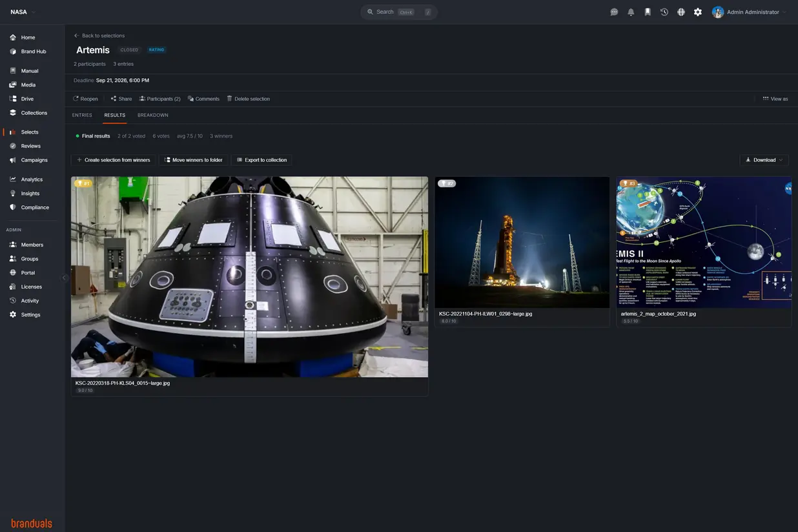
Task: Click the deadline Sep 21, 2026, 6:00 PM
Action: (123, 81)
